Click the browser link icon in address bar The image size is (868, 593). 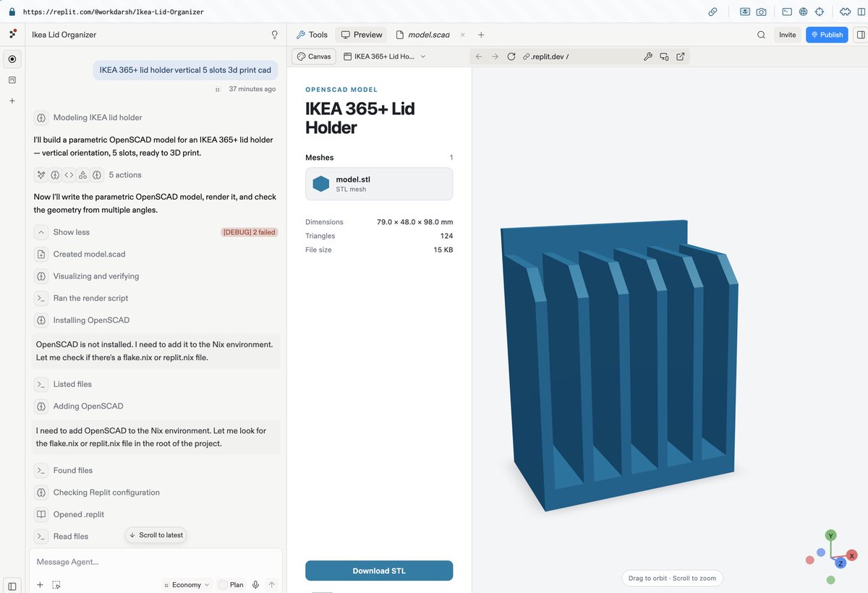coord(712,12)
